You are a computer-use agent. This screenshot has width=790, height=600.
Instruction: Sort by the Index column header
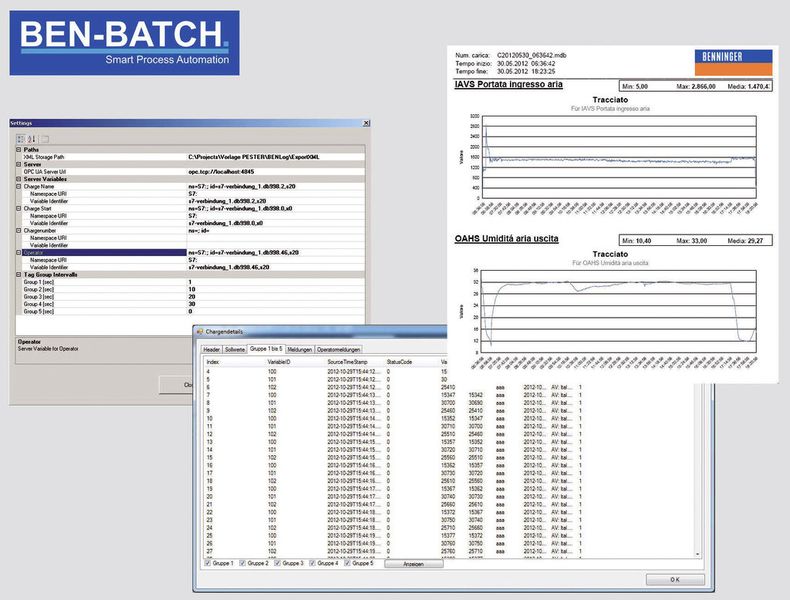tap(213, 362)
